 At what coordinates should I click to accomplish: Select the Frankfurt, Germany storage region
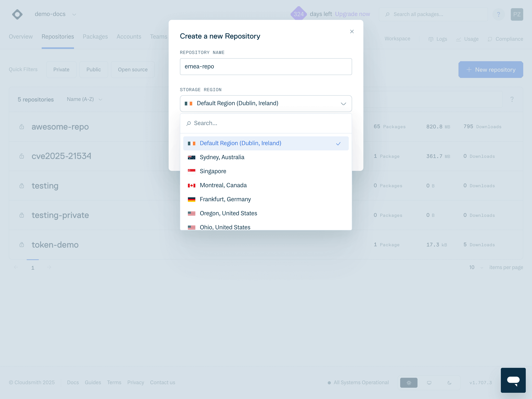click(x=225, y=199)
